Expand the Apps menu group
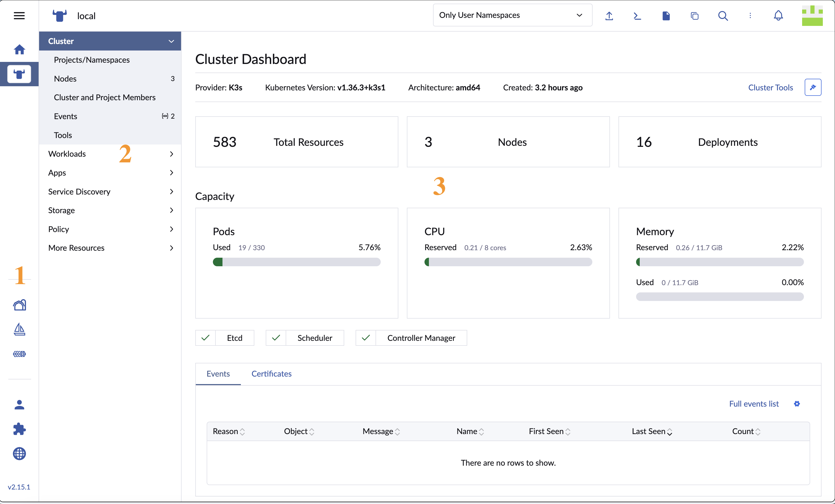The image size is (835, 504). pos(110,172)
